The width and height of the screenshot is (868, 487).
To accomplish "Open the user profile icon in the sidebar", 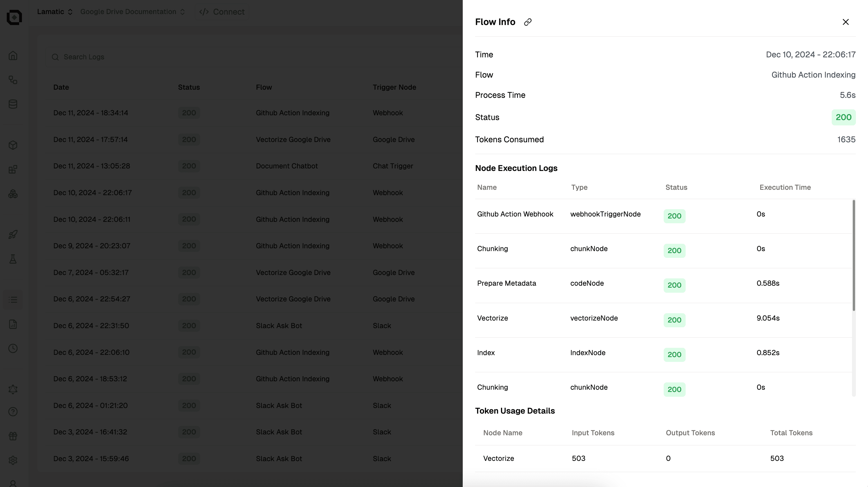I will pos(13,483).
